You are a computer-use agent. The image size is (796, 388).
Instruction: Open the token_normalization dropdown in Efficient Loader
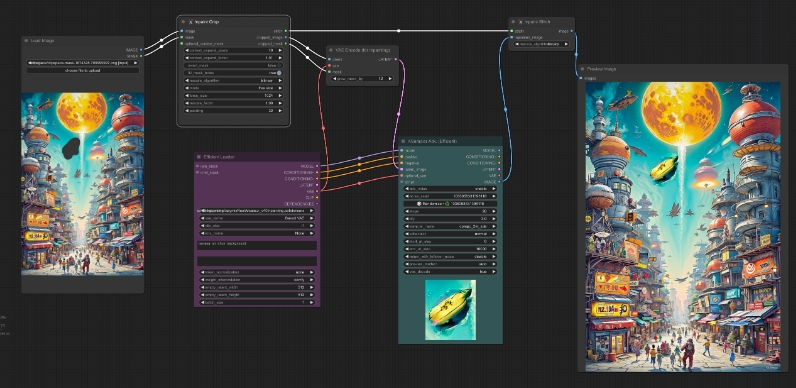256,272
